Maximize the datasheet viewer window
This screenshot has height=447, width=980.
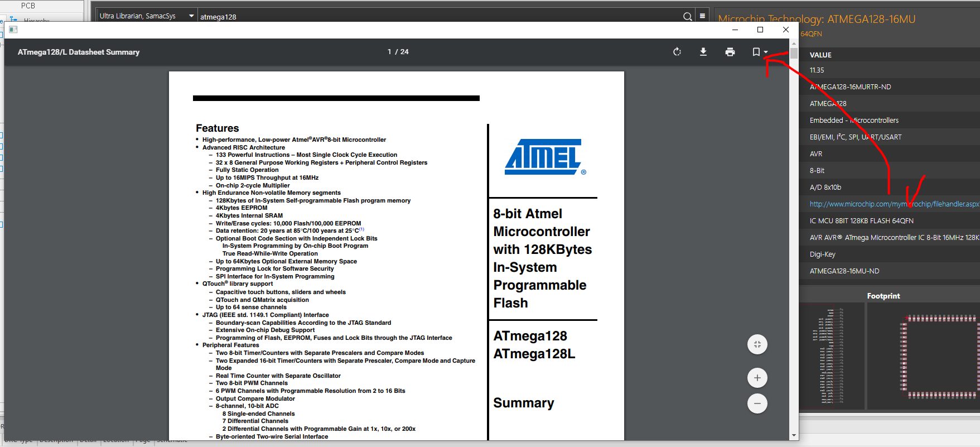[x=760, y=30]
